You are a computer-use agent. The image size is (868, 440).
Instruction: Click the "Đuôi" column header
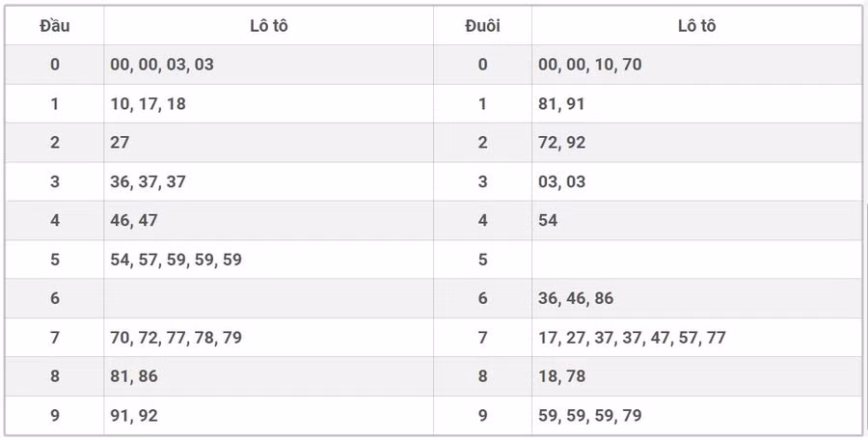coord(482,26)
